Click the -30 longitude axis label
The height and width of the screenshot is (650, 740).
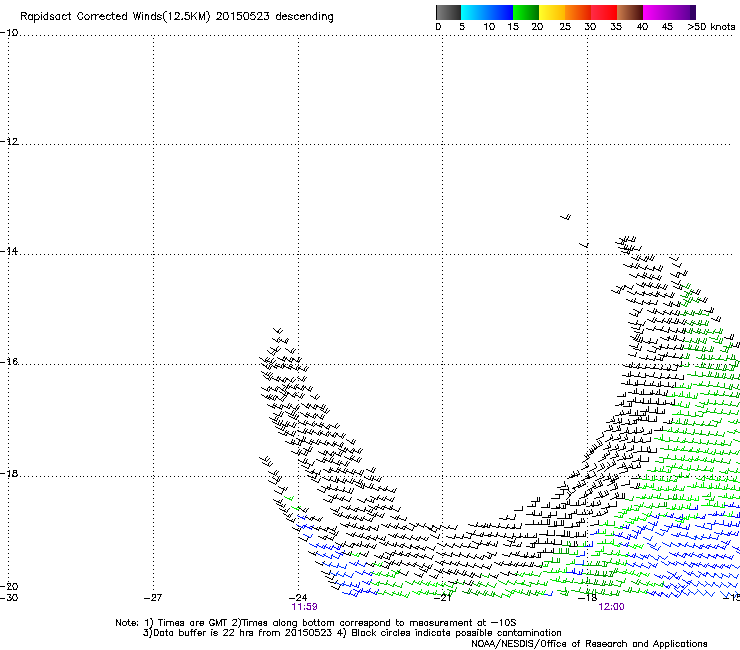pos(9,598)
